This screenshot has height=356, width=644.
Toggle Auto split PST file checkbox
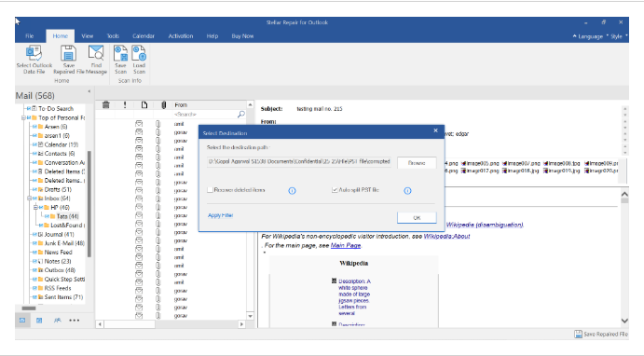(335, 190)
